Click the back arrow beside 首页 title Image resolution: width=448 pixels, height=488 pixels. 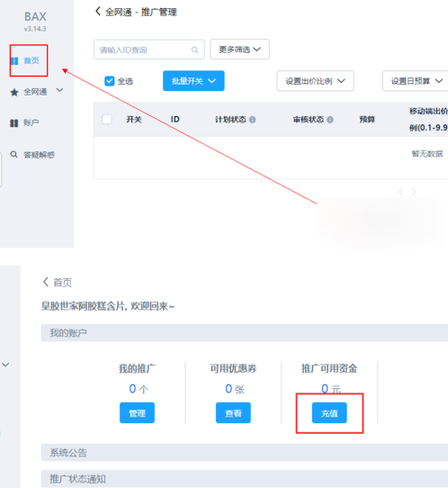click(x=46, y=282)
